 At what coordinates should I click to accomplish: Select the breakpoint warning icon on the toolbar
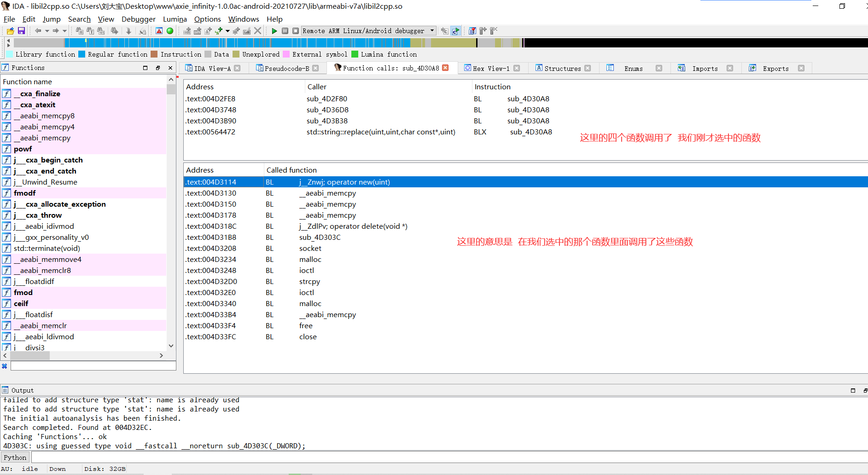[x=159, y=30]
